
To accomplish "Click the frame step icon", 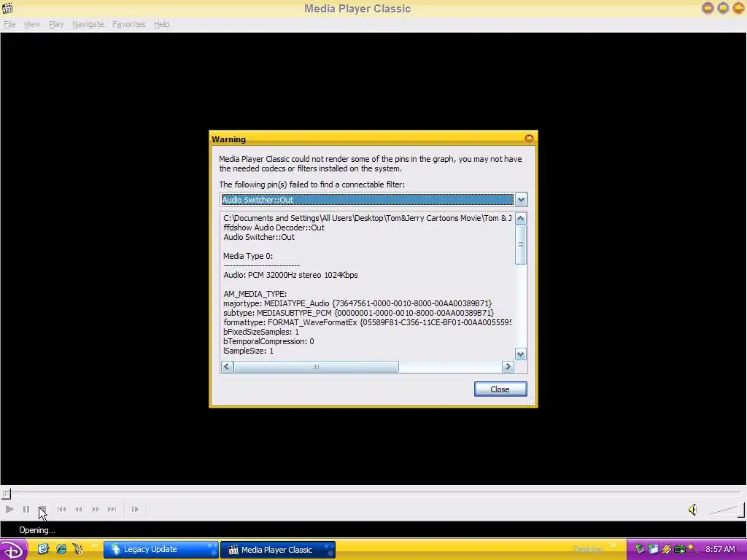I will [135, 509].
